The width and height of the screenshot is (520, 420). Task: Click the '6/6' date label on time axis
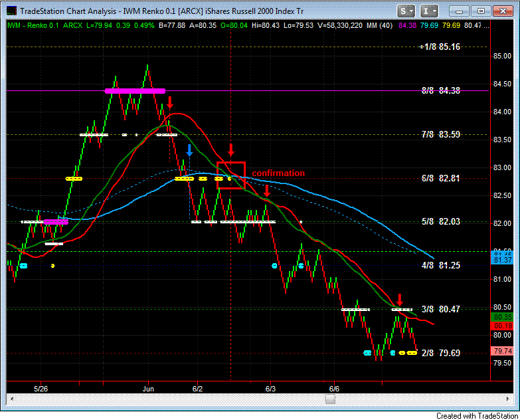pos(334,389)
